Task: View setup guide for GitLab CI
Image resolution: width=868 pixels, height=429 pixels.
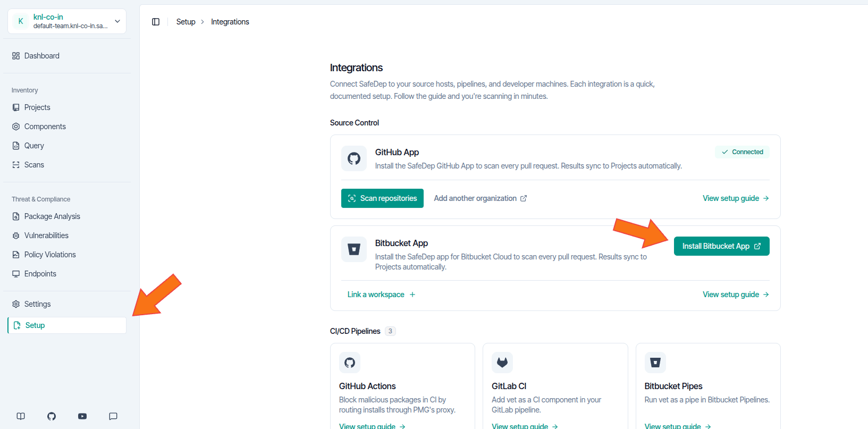Action: [x=525, y=426]
